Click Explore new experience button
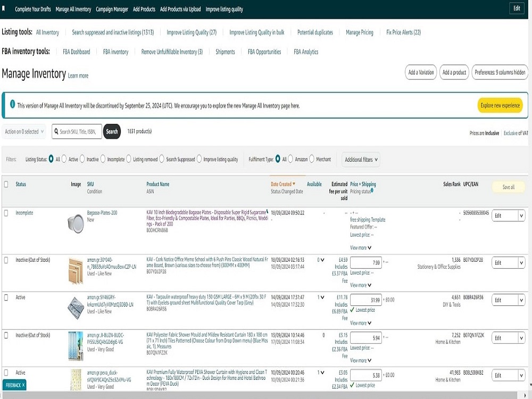Screen dimensions: 532x399 pyautogui.click(x=500, y=105)
